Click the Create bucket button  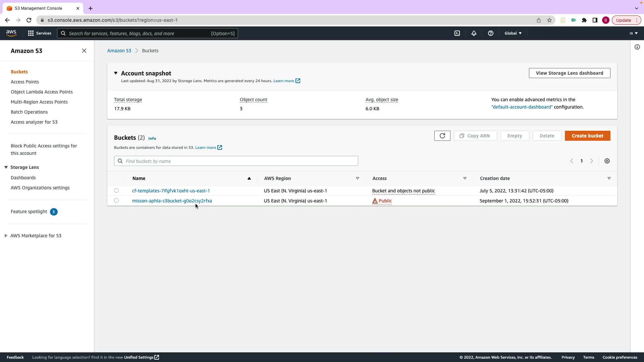(587, 136)
